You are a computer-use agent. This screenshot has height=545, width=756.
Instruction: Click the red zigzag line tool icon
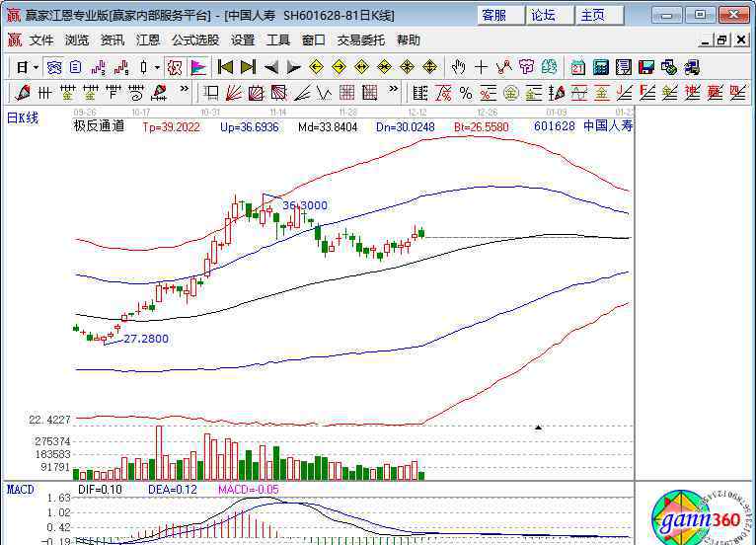[x=504, y=67]
